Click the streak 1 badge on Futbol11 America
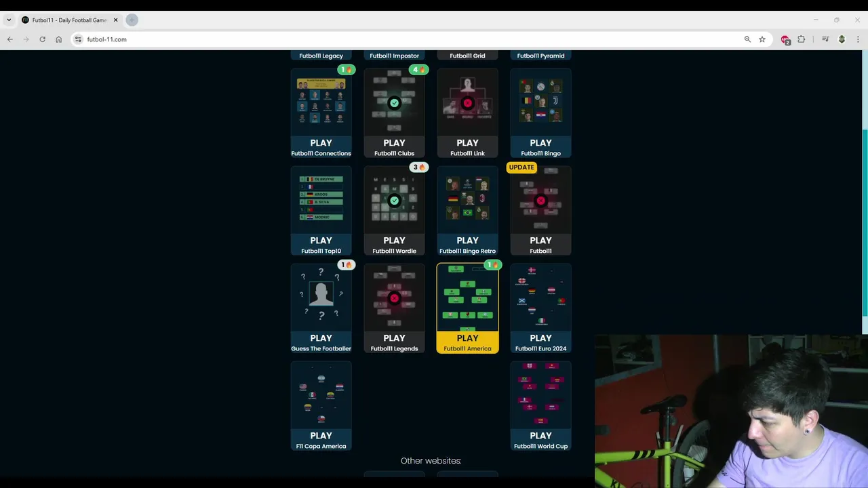Screen dimensions: 868x488 coord(493,265)
